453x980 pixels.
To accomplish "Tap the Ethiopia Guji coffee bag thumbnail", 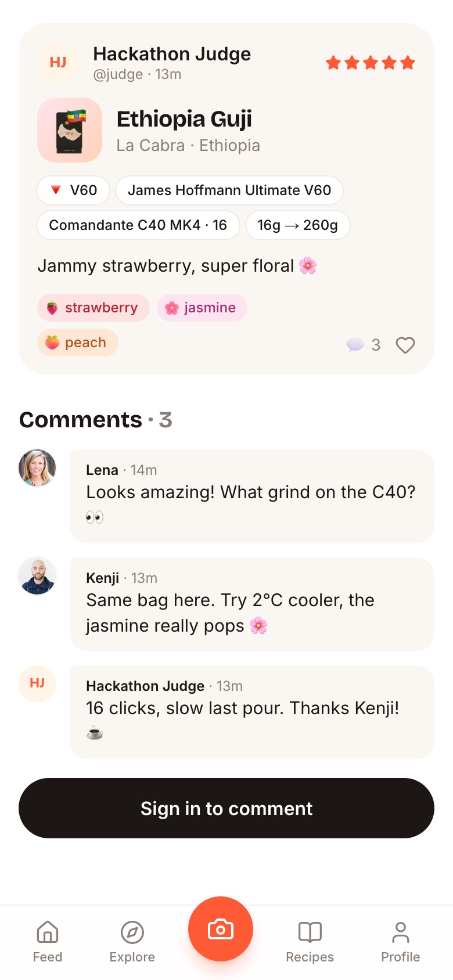I will (70, 130).
